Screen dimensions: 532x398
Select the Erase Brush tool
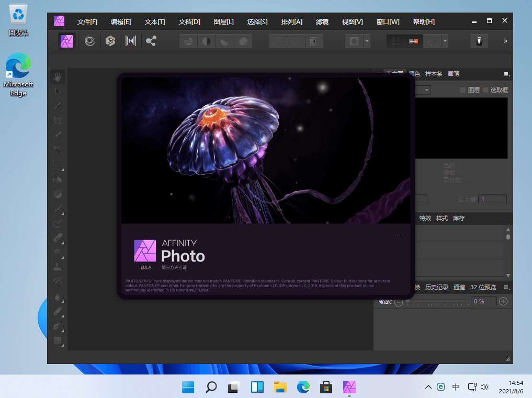58,238
